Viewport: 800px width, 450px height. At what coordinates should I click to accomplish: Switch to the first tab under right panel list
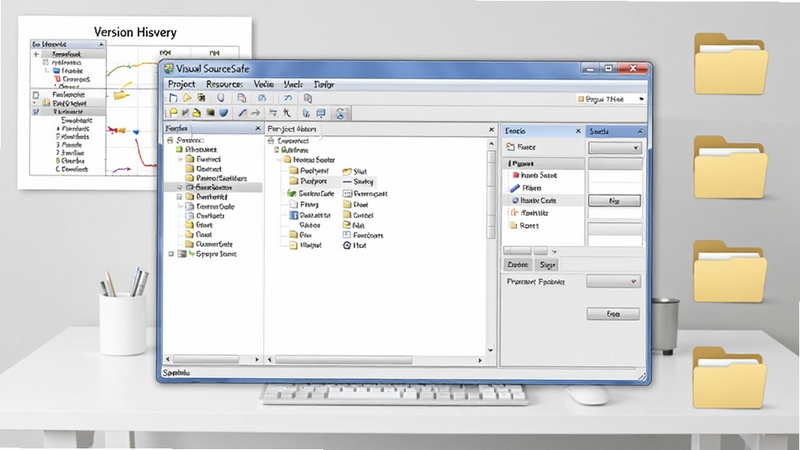point(517,265)
